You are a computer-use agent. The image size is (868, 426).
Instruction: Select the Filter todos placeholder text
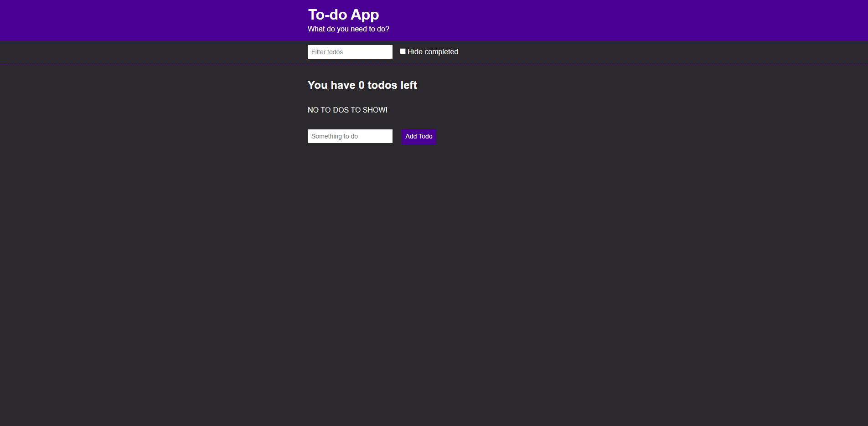(326, 52)
